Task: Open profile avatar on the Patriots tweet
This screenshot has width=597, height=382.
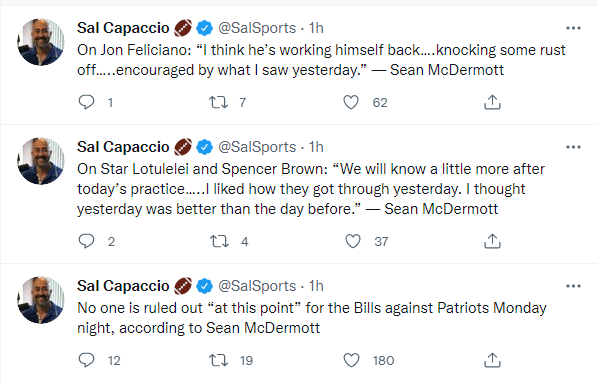Action: [x=41, y=300]
